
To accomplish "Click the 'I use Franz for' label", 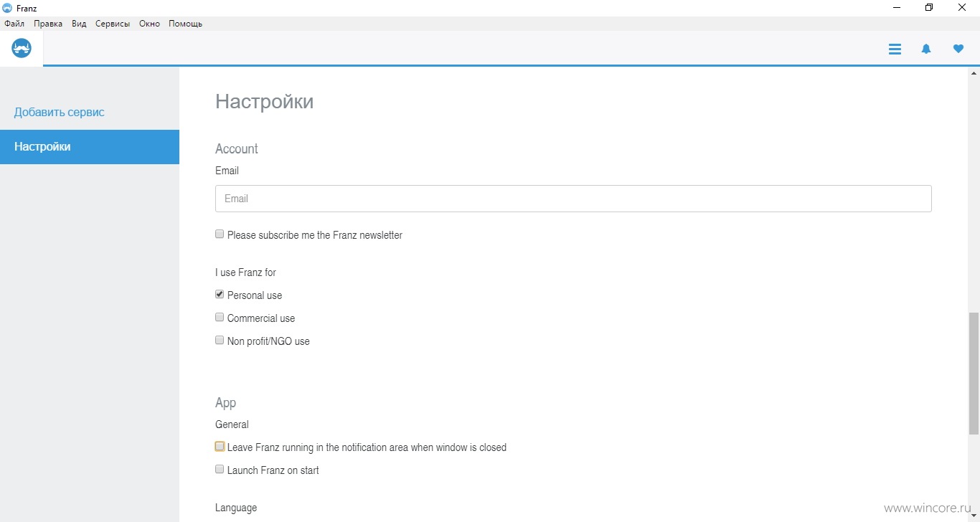I will [x=245, y=272].
